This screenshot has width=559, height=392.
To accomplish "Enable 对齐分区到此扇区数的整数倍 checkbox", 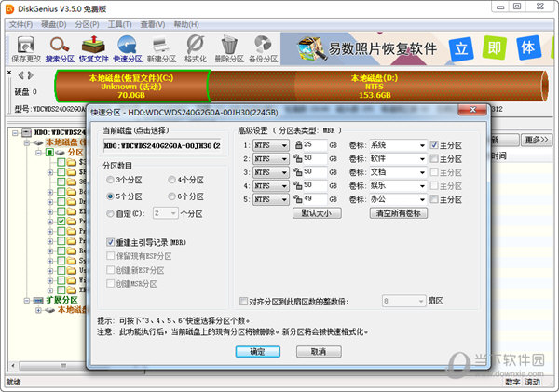I will (243, 302).
